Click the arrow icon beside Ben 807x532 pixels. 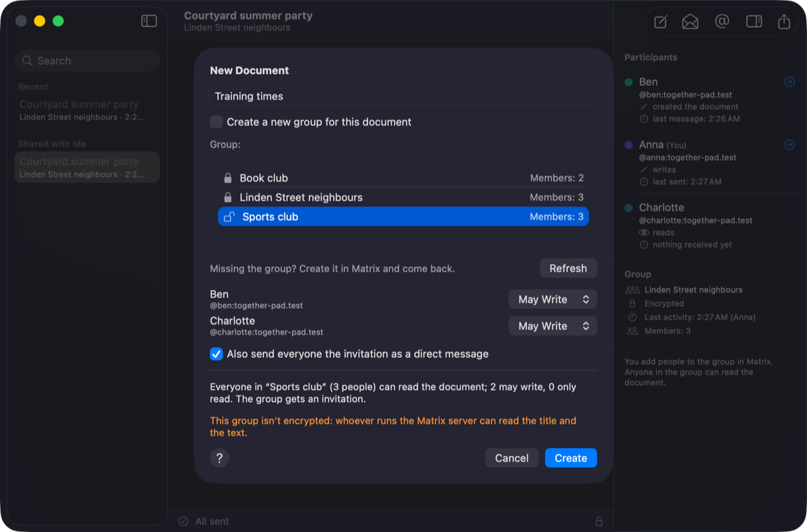click(x=789, y=82)
